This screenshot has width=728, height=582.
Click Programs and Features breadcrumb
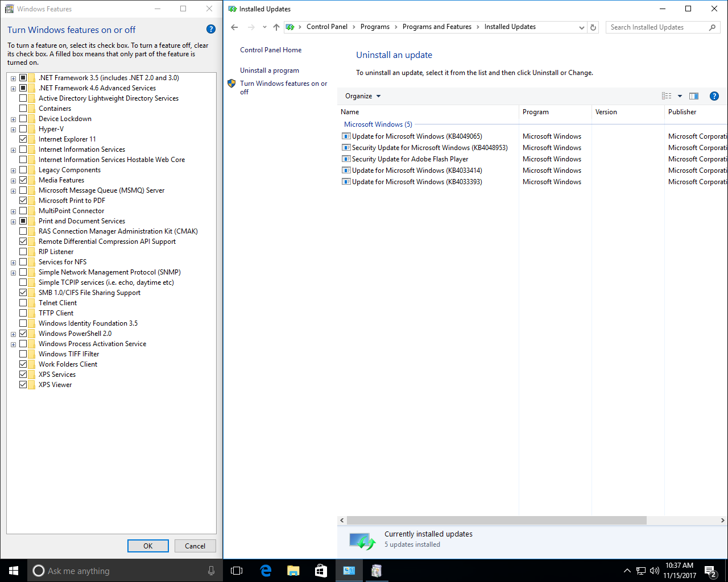tap(437, 27)
